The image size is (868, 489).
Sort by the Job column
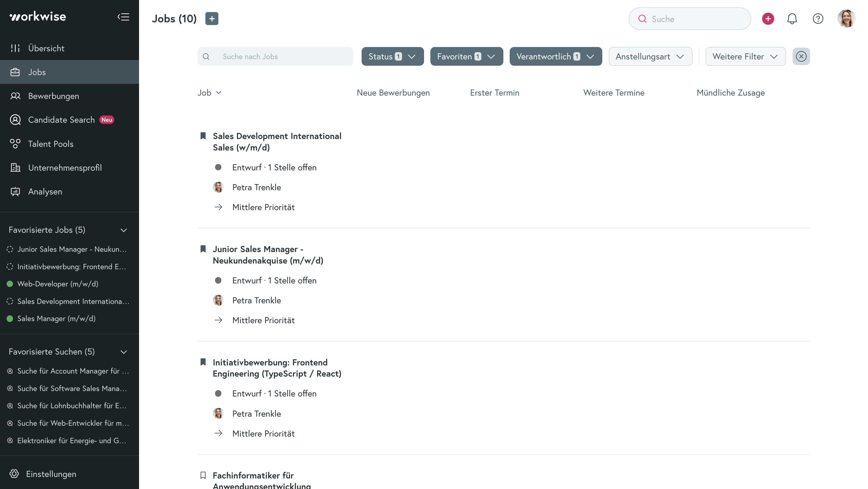point(209,93)
